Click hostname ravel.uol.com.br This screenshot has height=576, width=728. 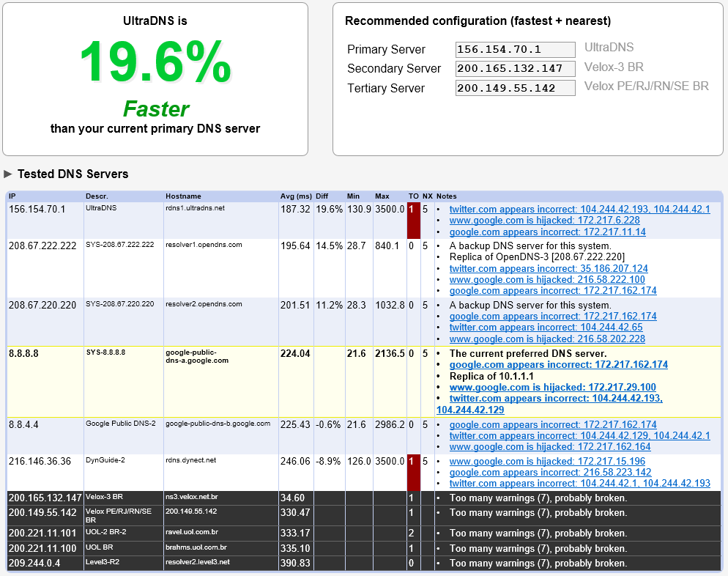192,532
